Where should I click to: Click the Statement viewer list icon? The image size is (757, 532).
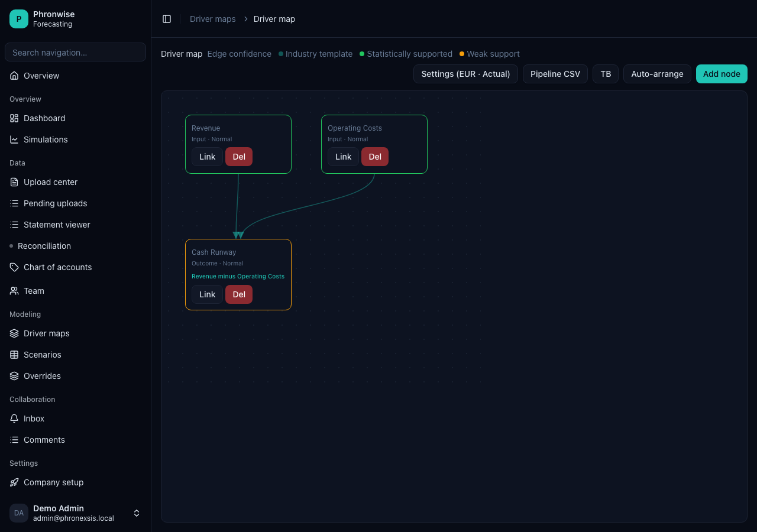tap(14, 225)
